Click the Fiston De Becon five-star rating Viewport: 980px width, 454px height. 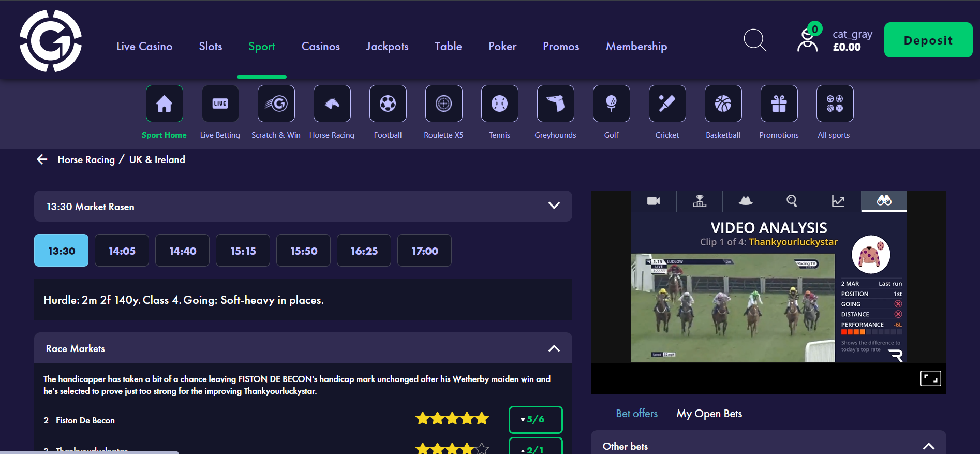pyautogui.click(x=452, y=418)
